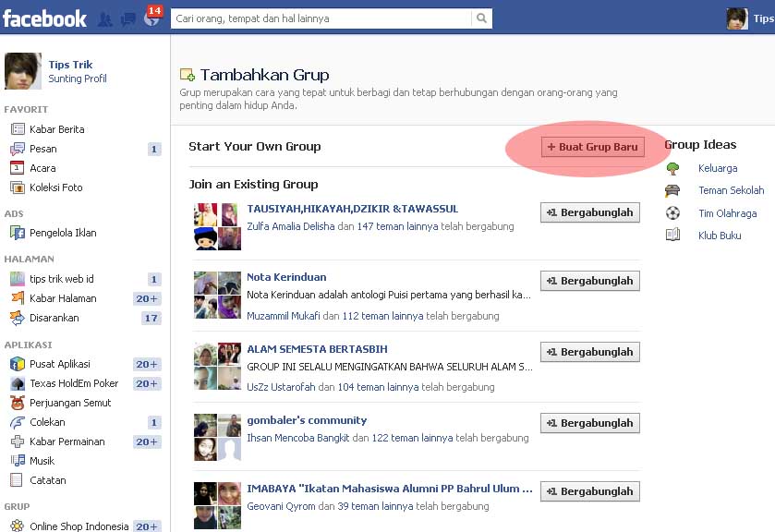Open the ALAM SEMESTA BERTASBIH group link
The width and height of the screenshot is (775, 532).
[317, 349]
